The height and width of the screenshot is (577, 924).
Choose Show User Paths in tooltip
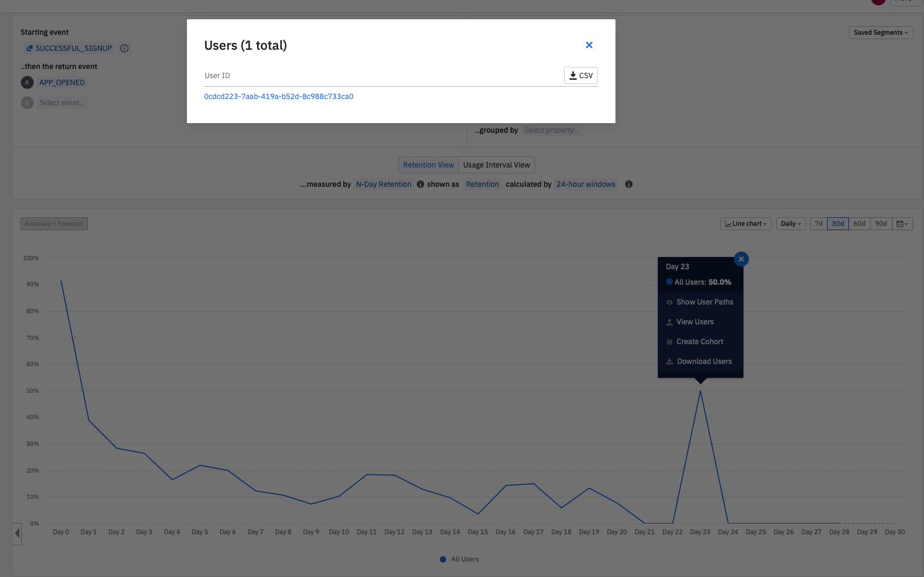700,302
